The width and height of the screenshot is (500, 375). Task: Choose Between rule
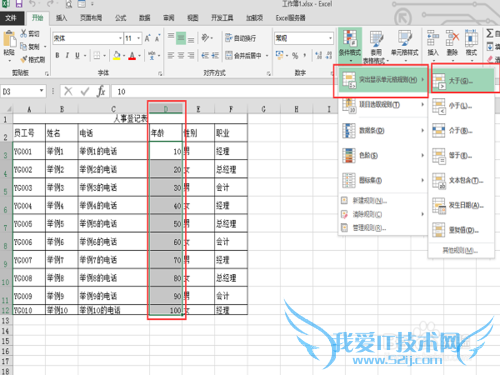click(461, 131)
